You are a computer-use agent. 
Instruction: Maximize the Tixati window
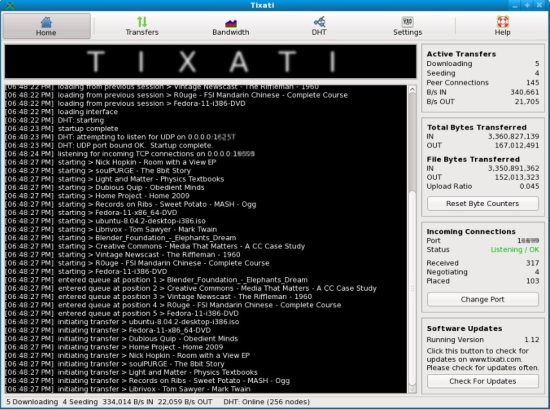pyautogui.click(x=527, y=5)
